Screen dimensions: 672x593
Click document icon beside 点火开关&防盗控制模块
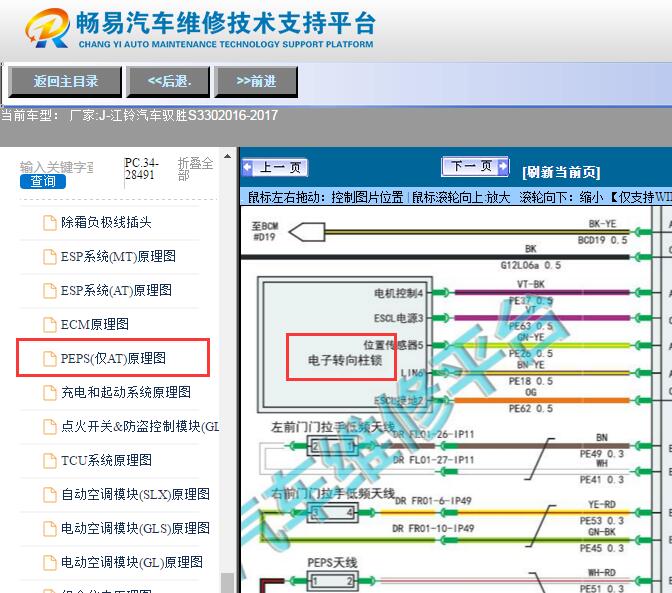click(x=50, y=427)
